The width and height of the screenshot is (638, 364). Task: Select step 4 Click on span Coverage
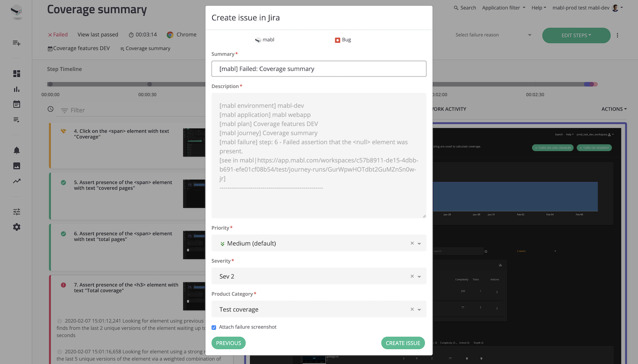tap(121, 134)
